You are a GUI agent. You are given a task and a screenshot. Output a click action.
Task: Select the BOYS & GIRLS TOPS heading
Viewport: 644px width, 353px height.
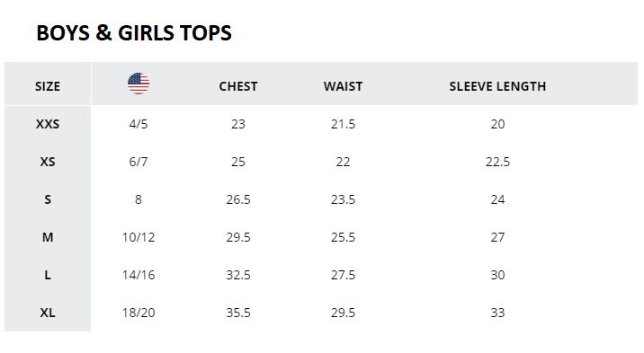(134, 33)
